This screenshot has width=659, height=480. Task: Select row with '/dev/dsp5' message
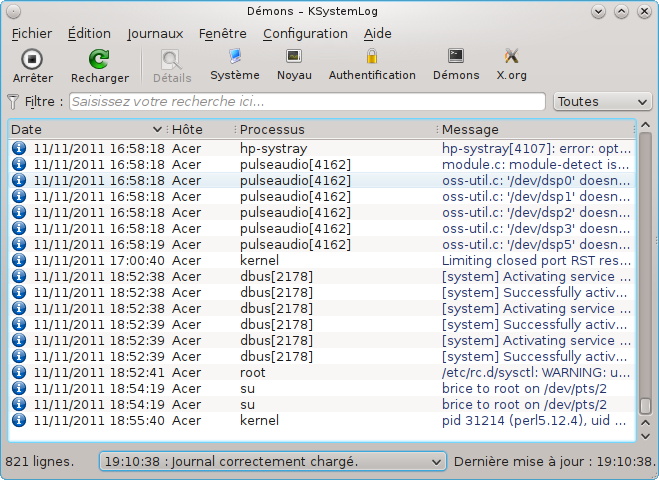[x=322, y=244]
